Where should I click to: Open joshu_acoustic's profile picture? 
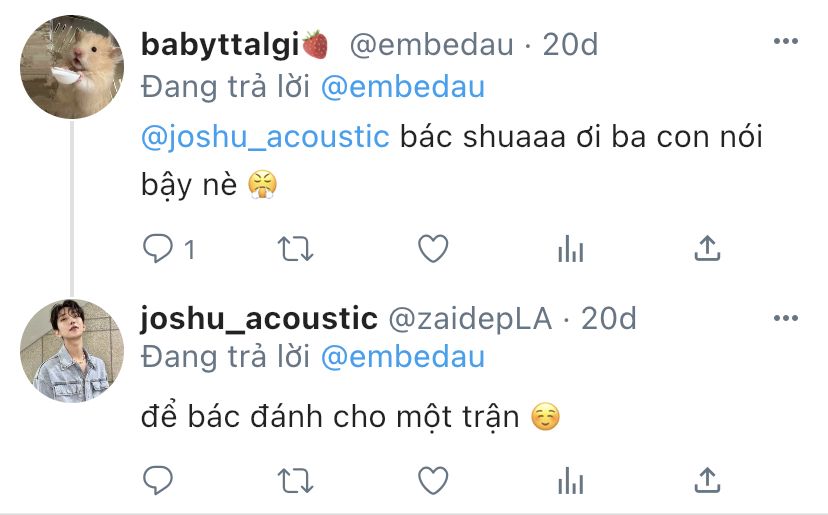[x=72, y=351]
